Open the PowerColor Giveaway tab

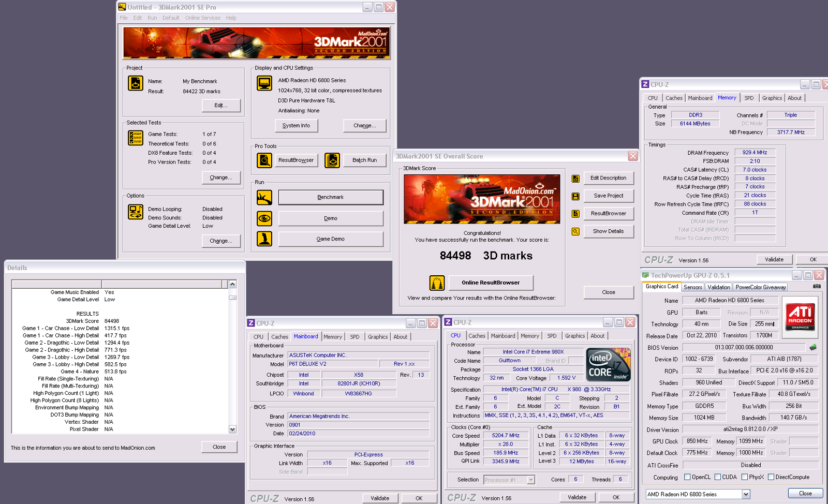coord(761,287)
